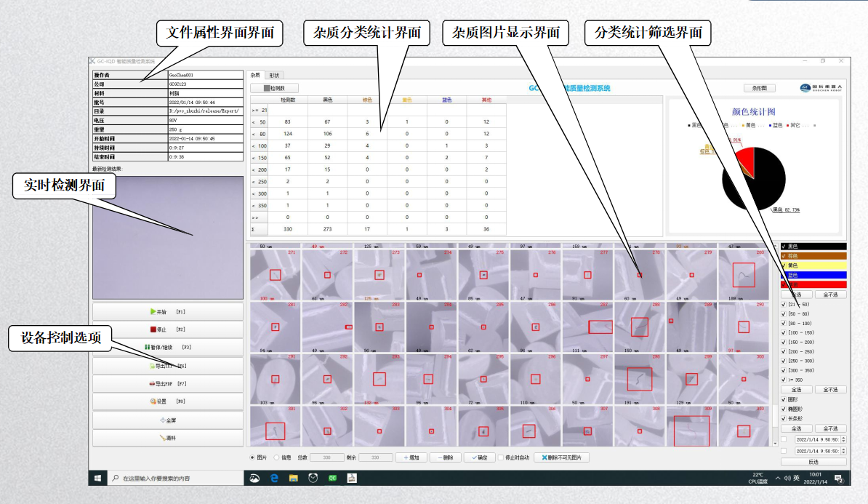Click the 反选 invert selection button
This screenshot has width=868, height=504.
click(813, 462)
